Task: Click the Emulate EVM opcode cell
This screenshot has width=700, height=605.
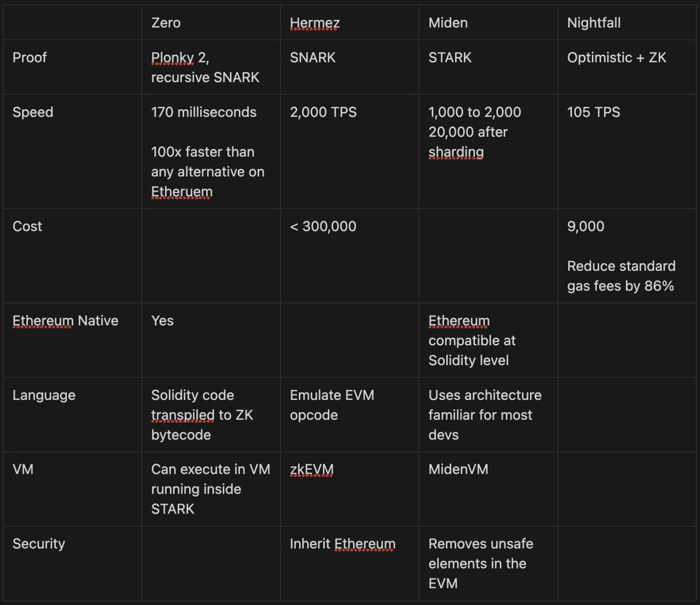Action: tap(332, 405)
